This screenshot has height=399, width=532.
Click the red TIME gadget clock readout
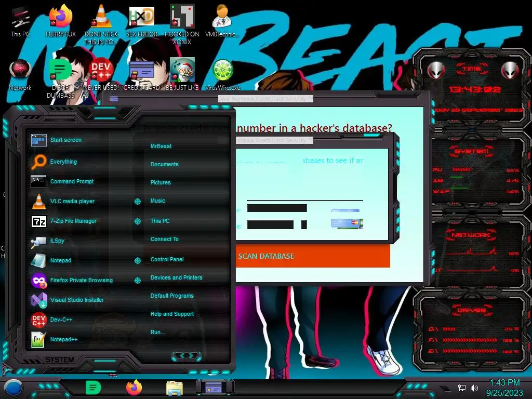coord(474,89)
